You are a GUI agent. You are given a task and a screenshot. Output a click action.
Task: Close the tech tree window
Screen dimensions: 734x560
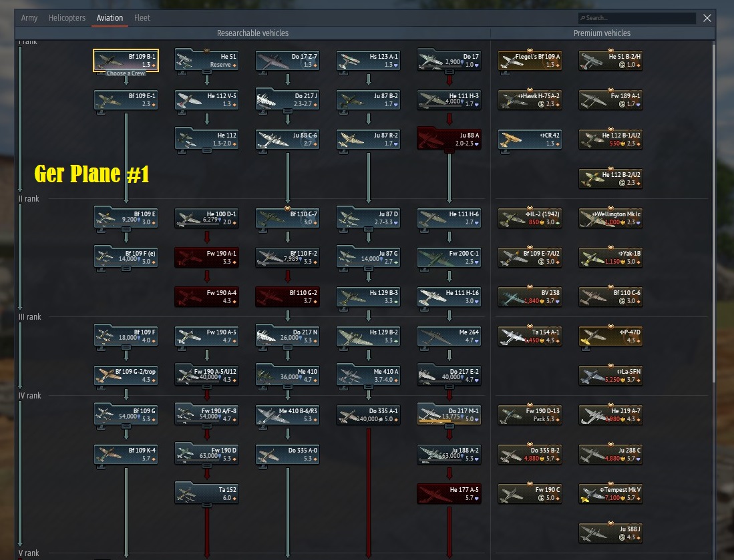(x=707, y=18)
